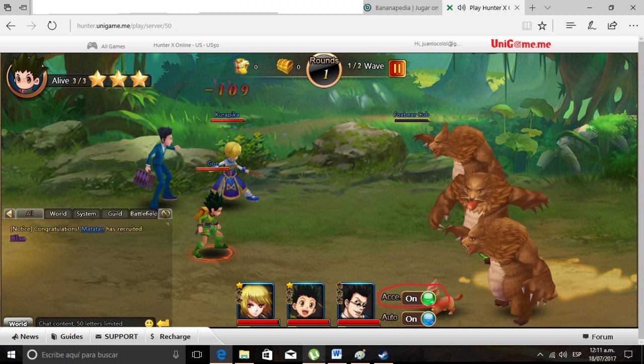Viewport: 644px width, 364px height.
Task: Send chat message with yellow arrow icon
Action: pos(163,323)
